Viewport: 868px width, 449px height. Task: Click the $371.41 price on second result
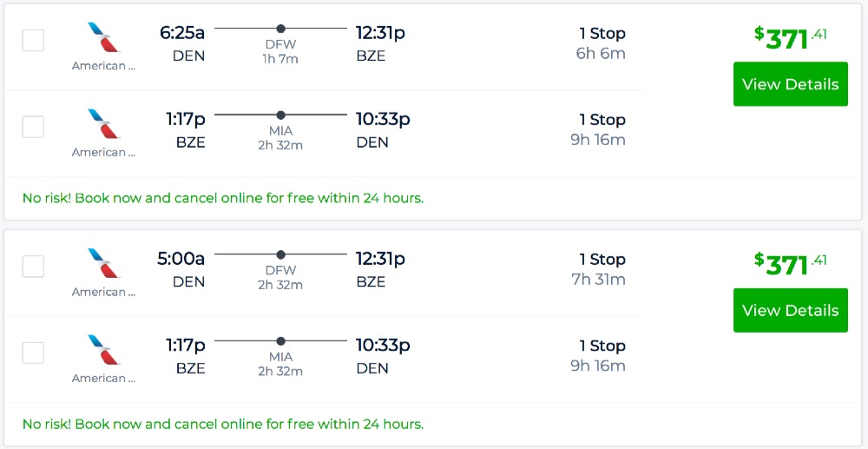tap(790, 263)
